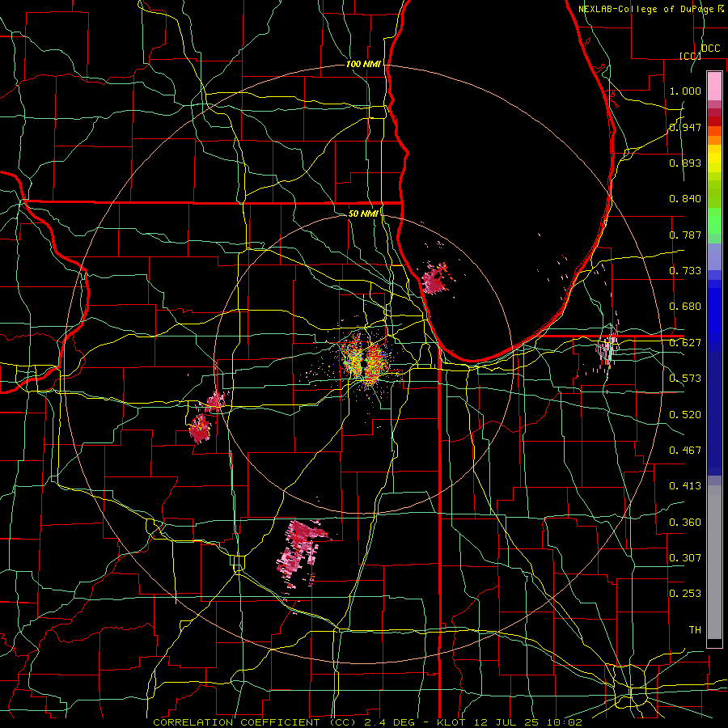
Task: Click the 12 JUL 25 10:02 timestamp
Action: pyautogui.click(x=529, y=722)
